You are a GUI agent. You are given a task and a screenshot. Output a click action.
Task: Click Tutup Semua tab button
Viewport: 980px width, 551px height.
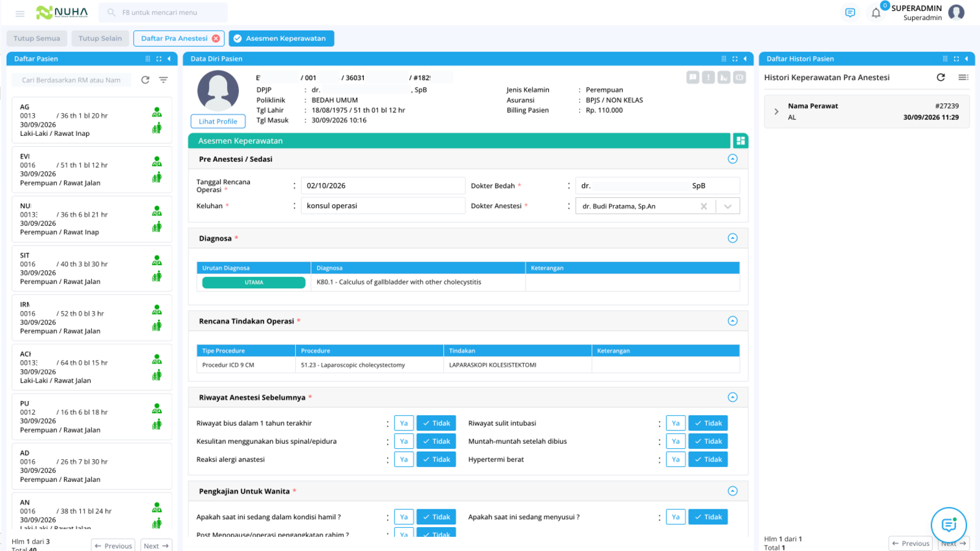tap(37, 38)
